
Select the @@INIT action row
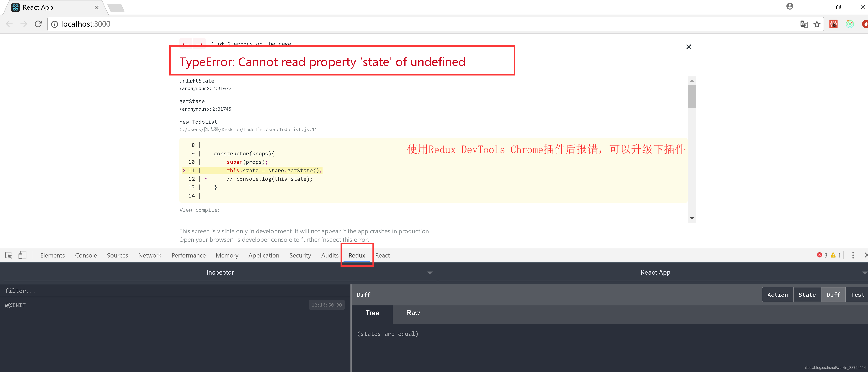(x=175, y=305)
